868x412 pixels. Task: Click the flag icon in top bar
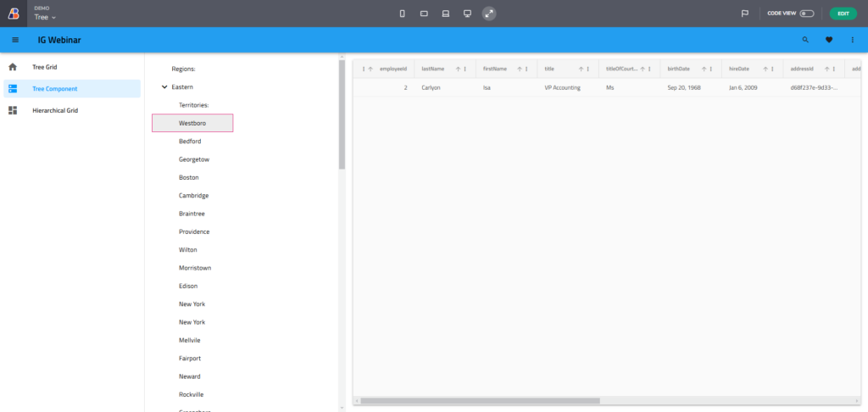745,14
